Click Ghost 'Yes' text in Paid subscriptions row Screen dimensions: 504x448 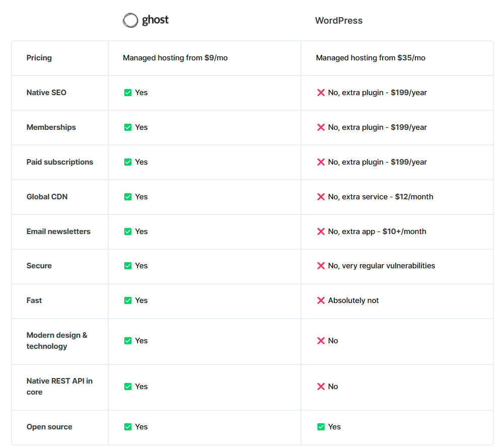(141, 162)
